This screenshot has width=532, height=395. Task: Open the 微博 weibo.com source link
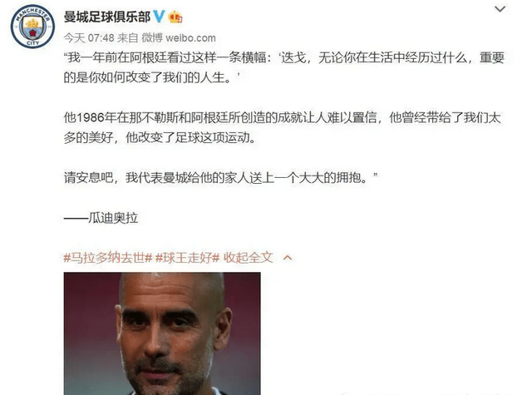[179, 37]
